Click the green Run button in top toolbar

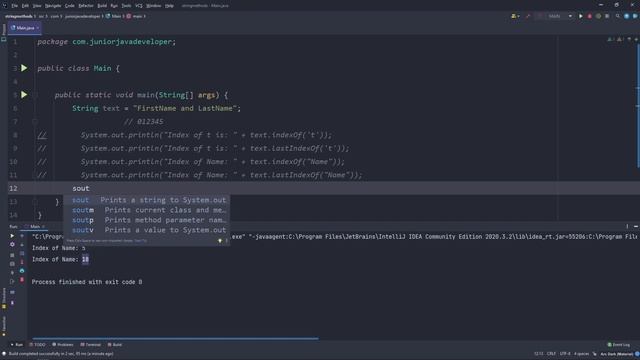pos(581,16)
